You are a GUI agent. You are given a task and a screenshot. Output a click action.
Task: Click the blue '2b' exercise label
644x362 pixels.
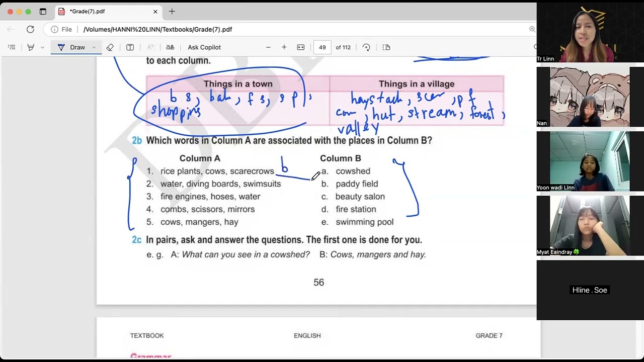coord(137,141)
